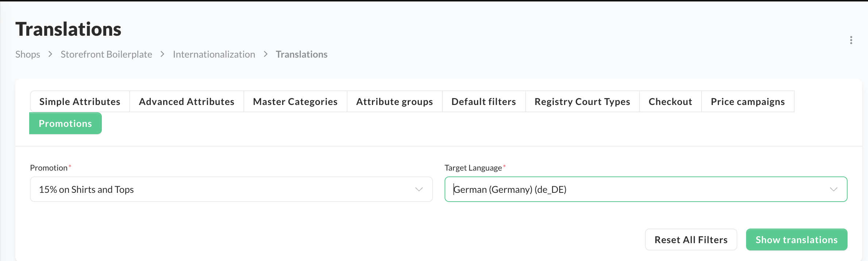Switch to the Default filters tab
The image size is (868, 261).
(483, 101)
